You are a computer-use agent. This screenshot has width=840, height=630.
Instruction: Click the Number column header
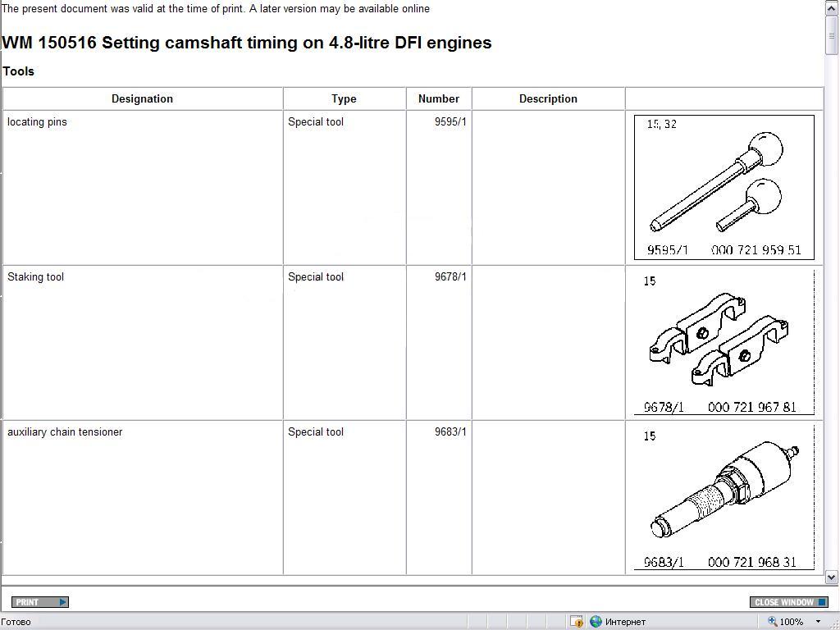438,98
